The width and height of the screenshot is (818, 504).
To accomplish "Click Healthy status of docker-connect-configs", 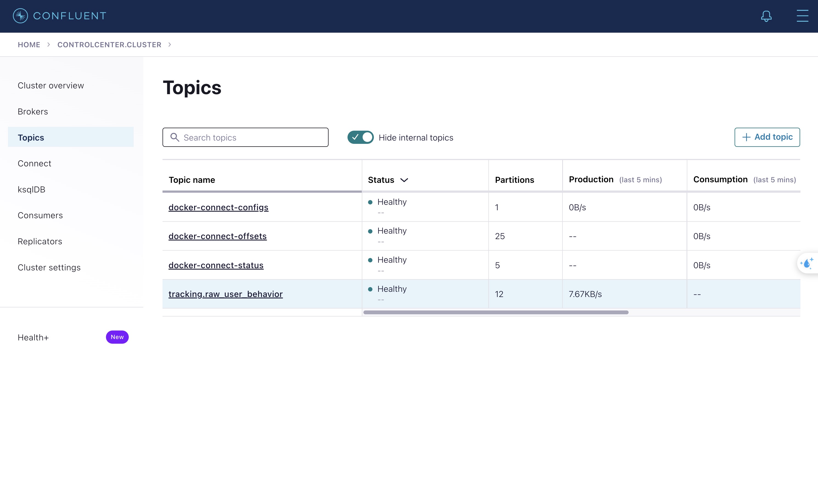I will click(x=392, y=202).
